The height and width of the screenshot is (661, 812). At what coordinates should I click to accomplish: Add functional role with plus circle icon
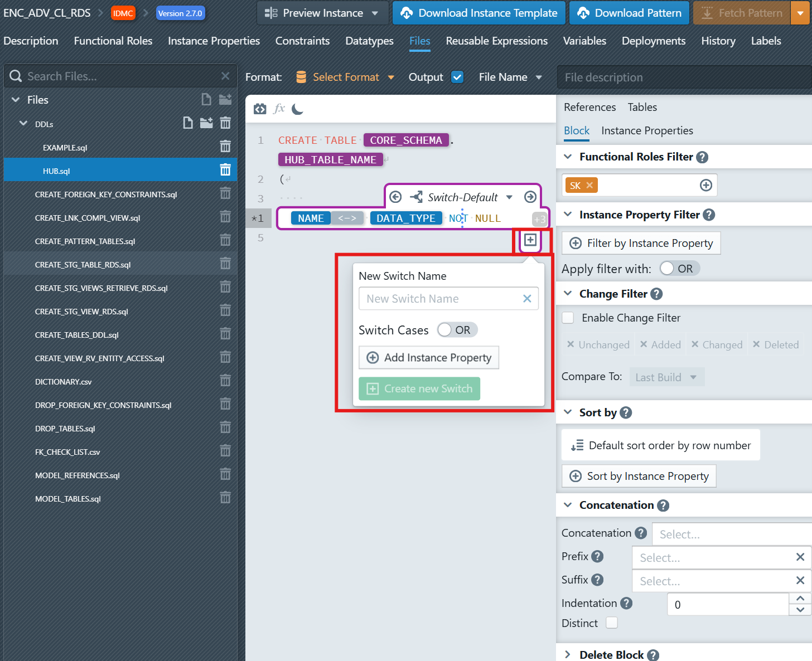705,186
